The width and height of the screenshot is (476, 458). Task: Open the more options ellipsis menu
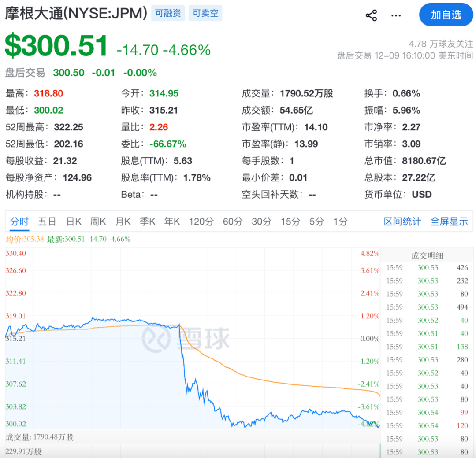point(395,15)
